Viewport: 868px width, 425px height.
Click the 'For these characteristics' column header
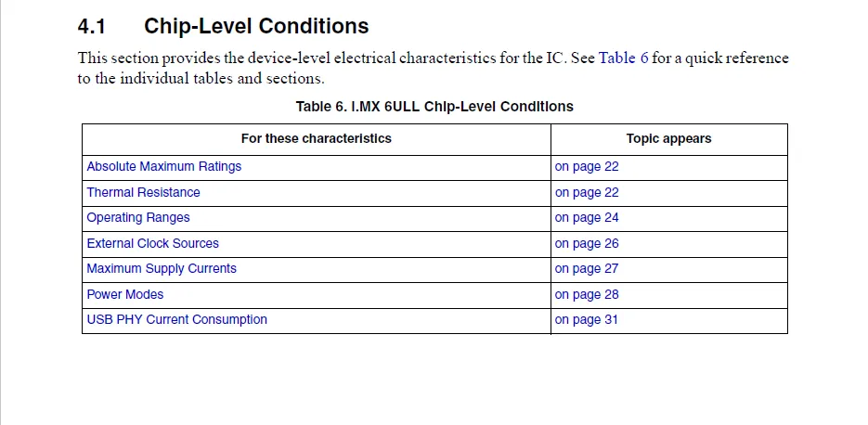[316, 138]
